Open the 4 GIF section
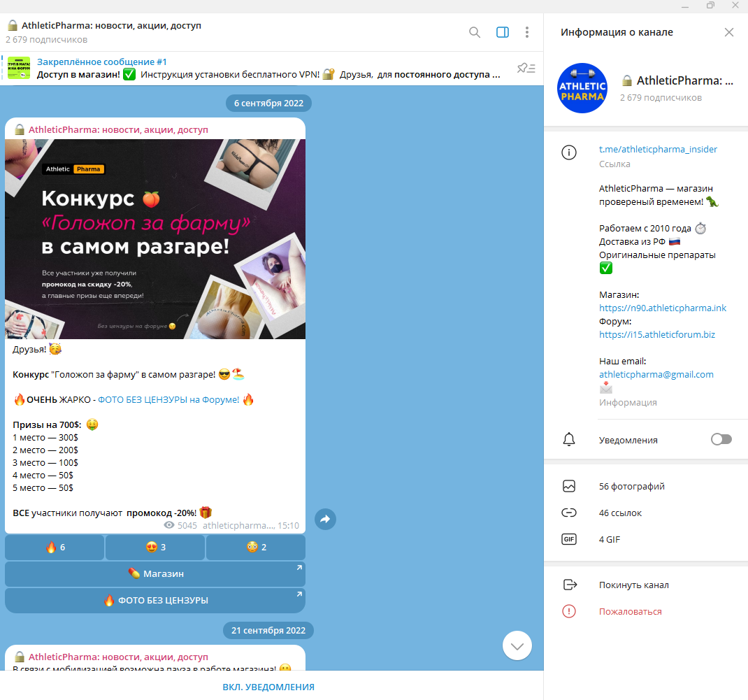 tap(609, 539)
